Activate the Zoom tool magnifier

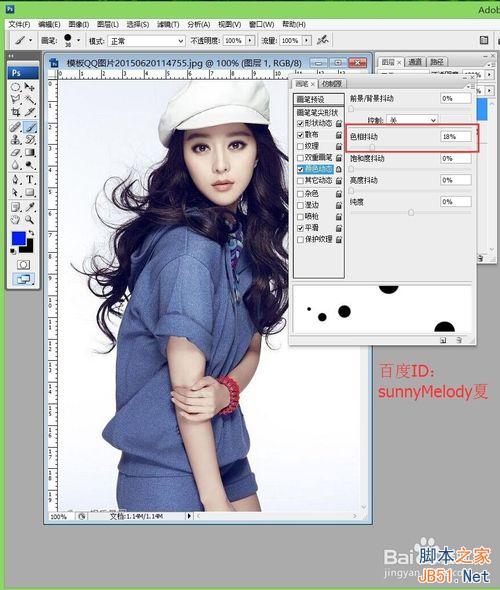tap(30, 219)
